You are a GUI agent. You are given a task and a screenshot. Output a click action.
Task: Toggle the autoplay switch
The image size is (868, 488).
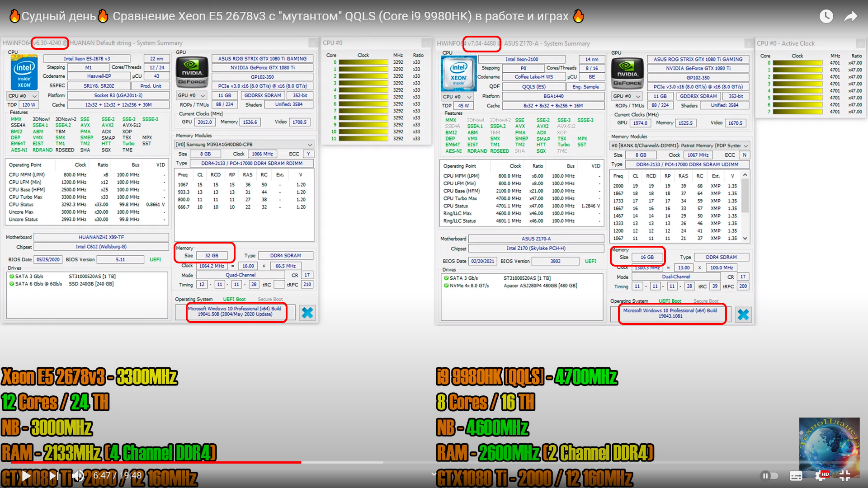[769, 475]
